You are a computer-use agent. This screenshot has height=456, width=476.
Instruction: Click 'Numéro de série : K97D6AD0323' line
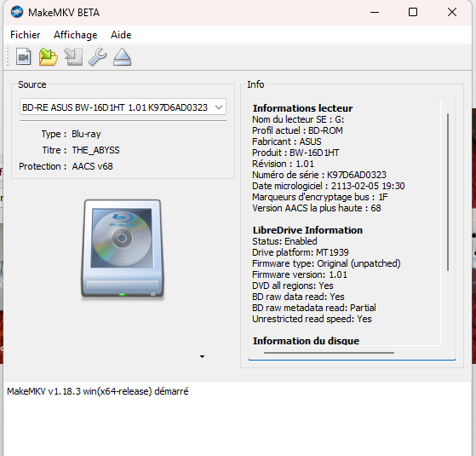pos(319,175)
